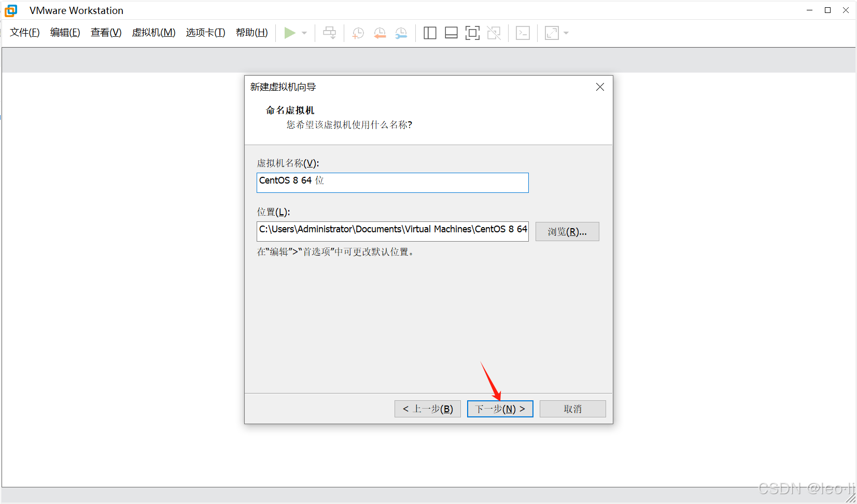Close the 新建虚拟机向导 dialog

click(x=600, y=87)
